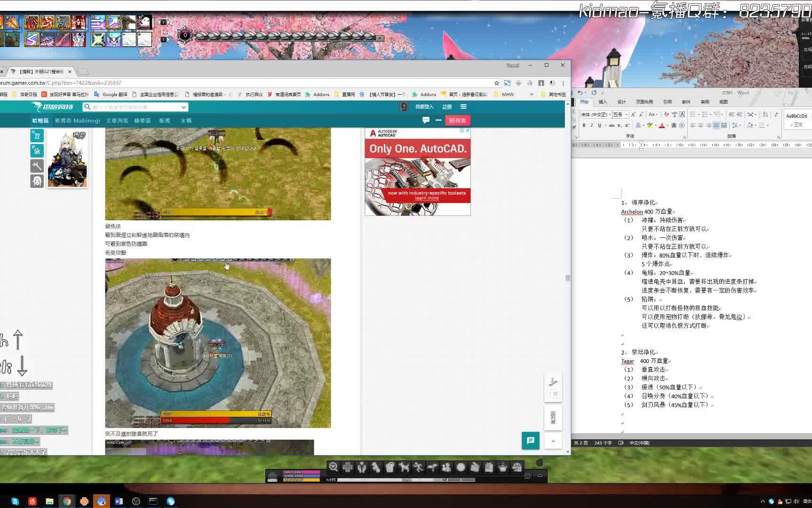The width and height of the screenshot is (812, 508).
Task: Toggle bold formatting in Word
Action: 584,125
